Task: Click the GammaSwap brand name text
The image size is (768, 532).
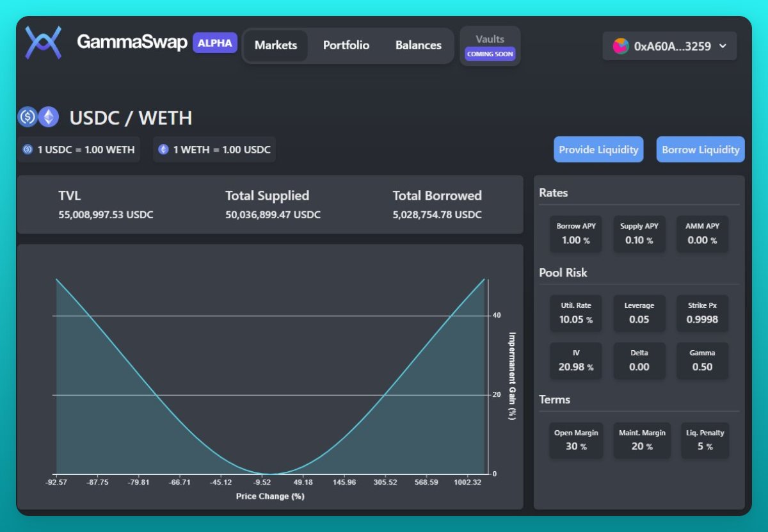Action: (x=132, y=42)
